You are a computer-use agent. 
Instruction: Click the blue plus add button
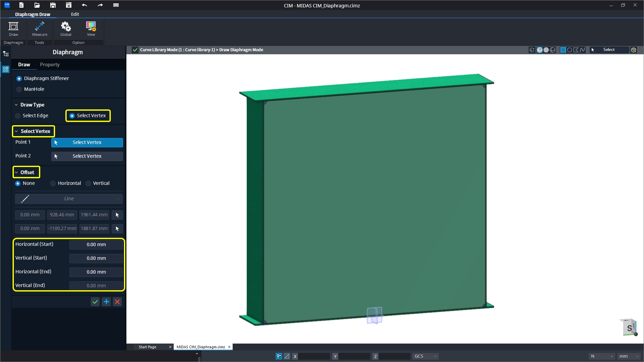[x=106, y=302]
